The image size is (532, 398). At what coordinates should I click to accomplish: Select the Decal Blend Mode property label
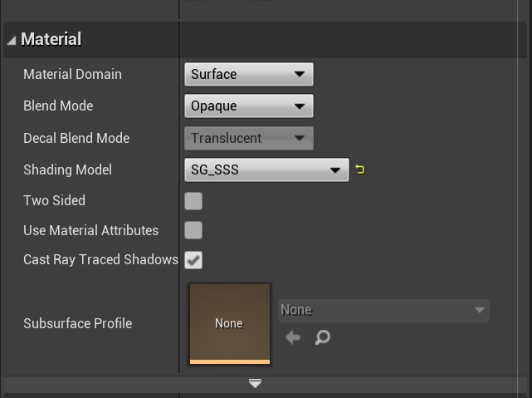click(x=76, y=138)
